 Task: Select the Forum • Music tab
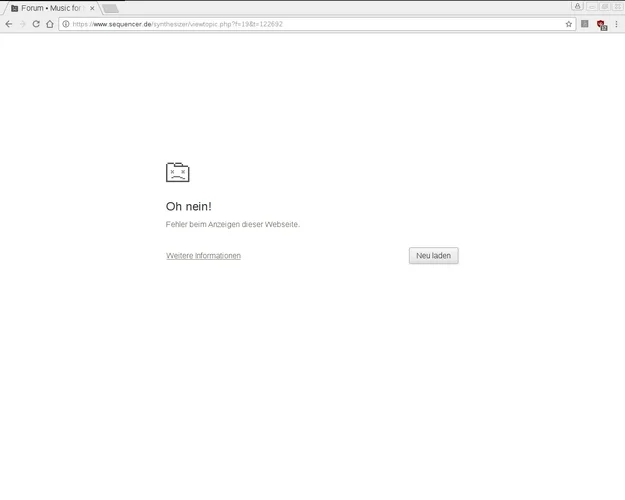coord(51,8)
